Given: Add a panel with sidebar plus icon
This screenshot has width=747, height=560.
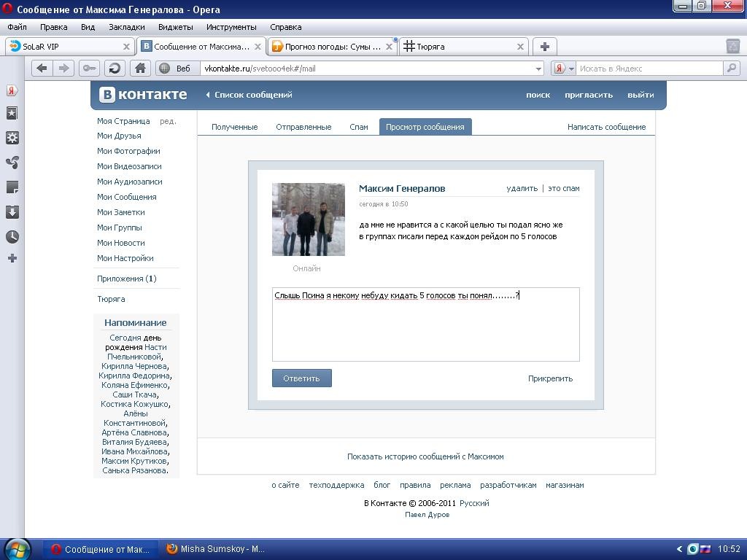Looking at the screenshot, I should tap(12, 259).
